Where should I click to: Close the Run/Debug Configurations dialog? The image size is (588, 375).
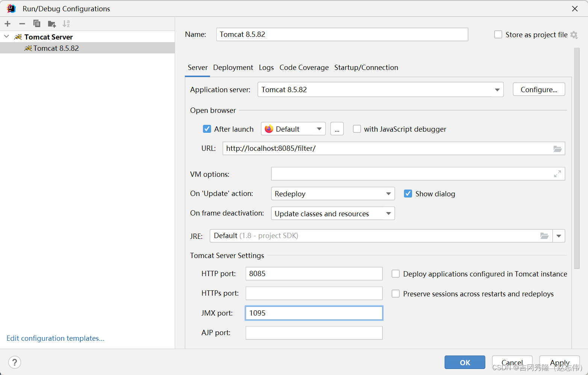pos(575,9)
